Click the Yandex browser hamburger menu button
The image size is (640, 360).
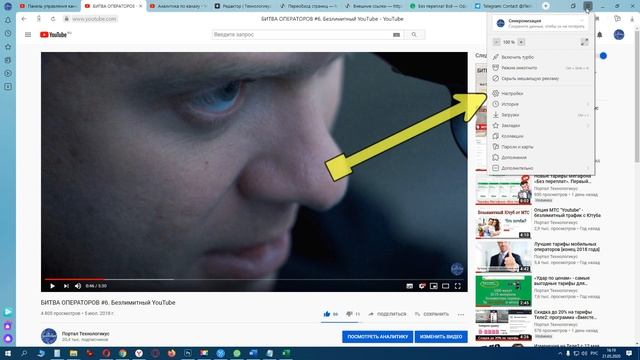click(587, 6)
